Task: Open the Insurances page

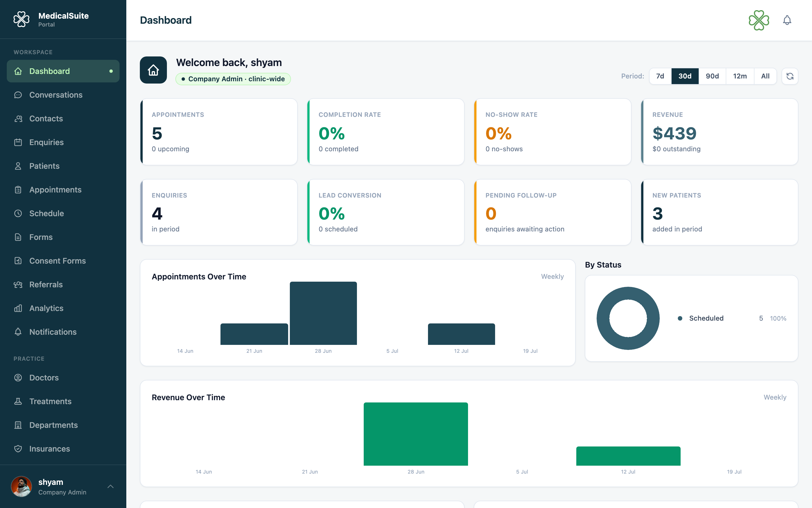Action: [63, 449]
